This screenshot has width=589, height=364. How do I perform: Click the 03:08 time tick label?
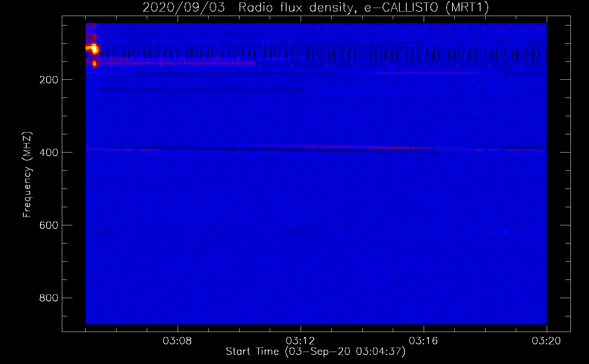click(177, 341)
